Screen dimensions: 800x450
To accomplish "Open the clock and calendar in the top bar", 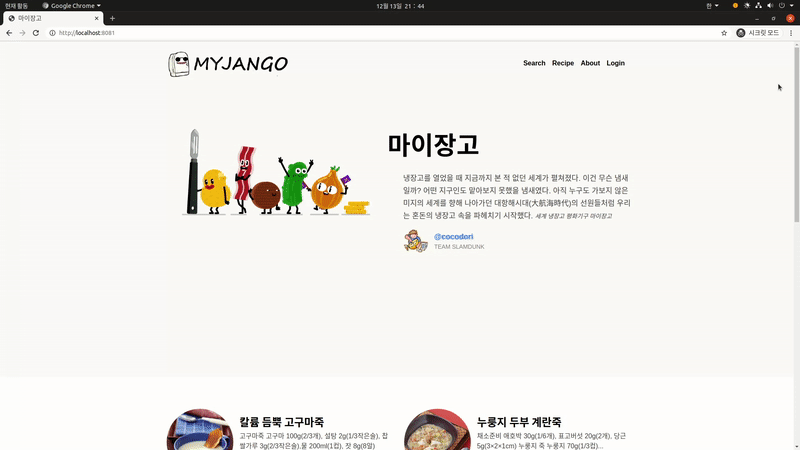I will click(400, 6).
